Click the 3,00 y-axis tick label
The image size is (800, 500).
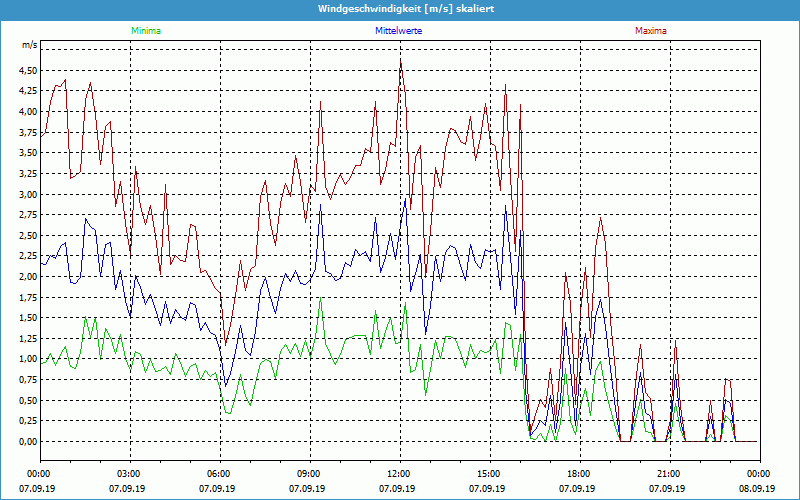27,194
